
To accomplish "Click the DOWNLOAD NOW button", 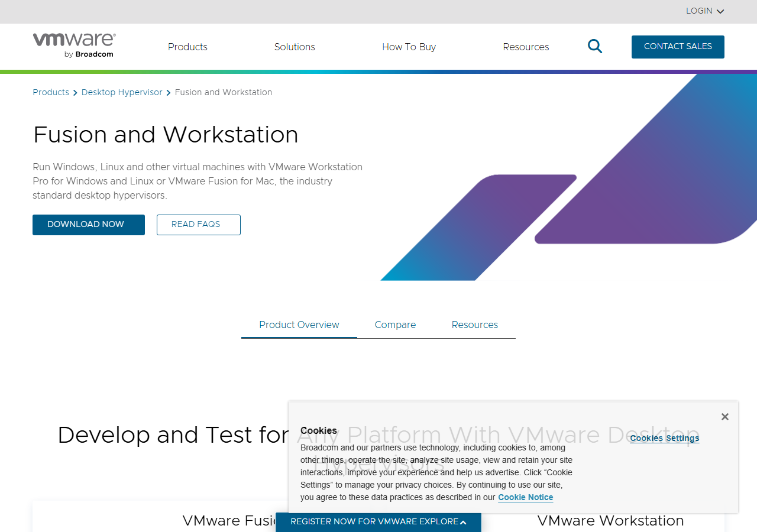I will [x=89, y=225].
